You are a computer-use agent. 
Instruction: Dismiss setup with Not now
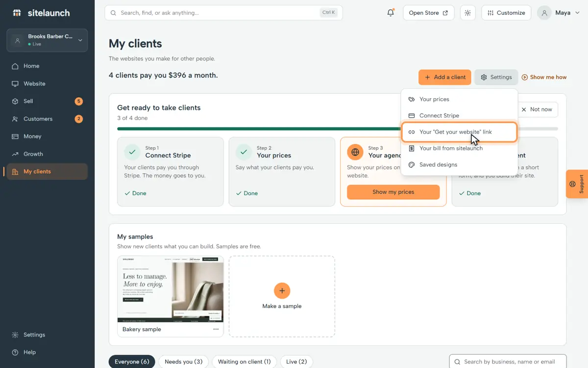537,109
